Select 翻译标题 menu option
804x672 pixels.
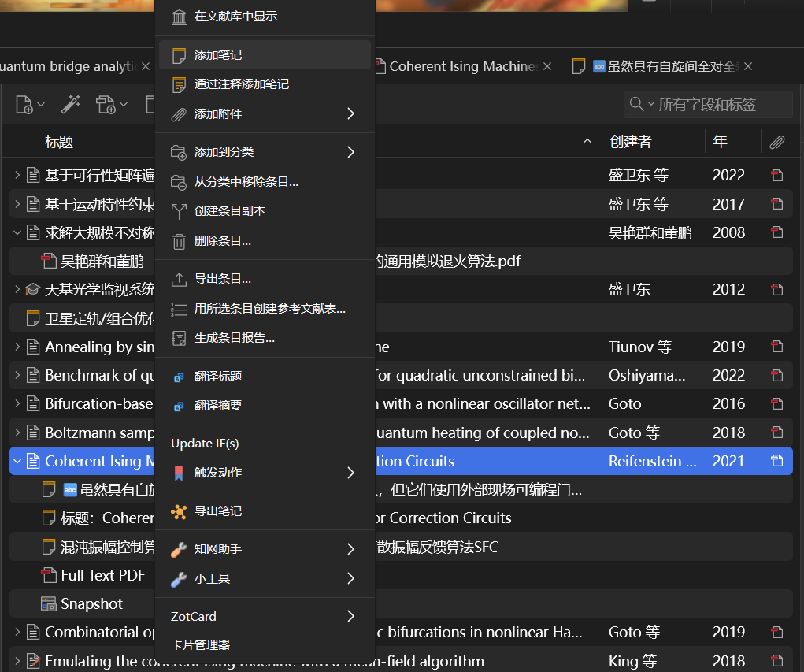[218, 377]
